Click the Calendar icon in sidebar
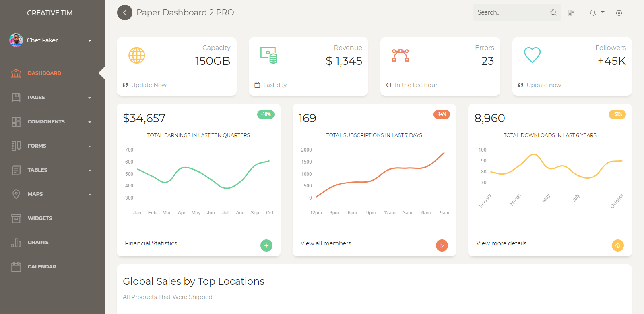Image resolution: width=644 pixels, height=314 pixels. [16, 266]
